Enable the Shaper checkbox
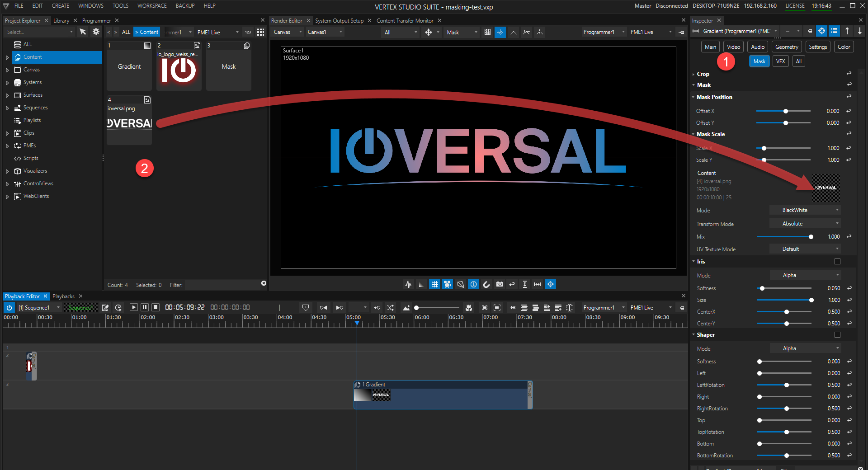This screenshot has height=470, width=868. pyautogui.click(x=837, y=335)
